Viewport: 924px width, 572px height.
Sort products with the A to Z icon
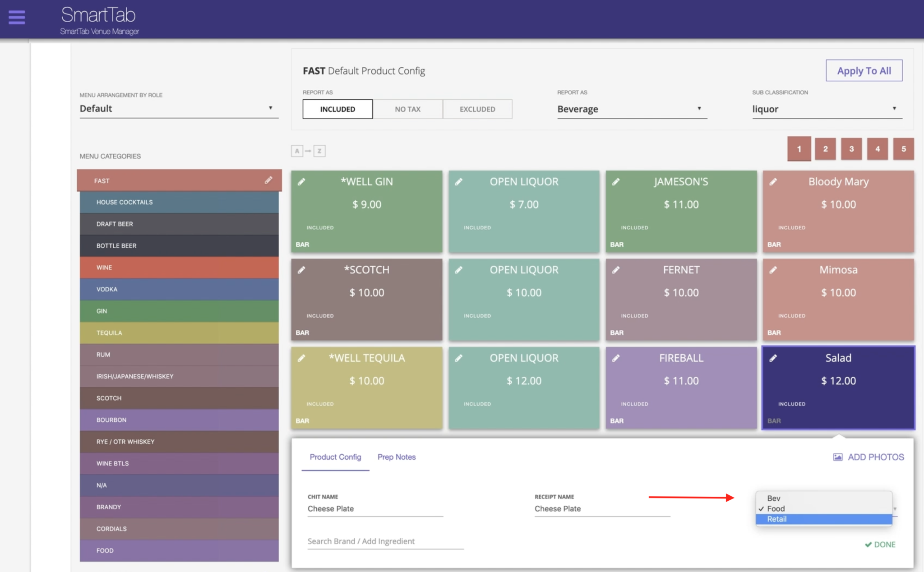click(308, 151)
